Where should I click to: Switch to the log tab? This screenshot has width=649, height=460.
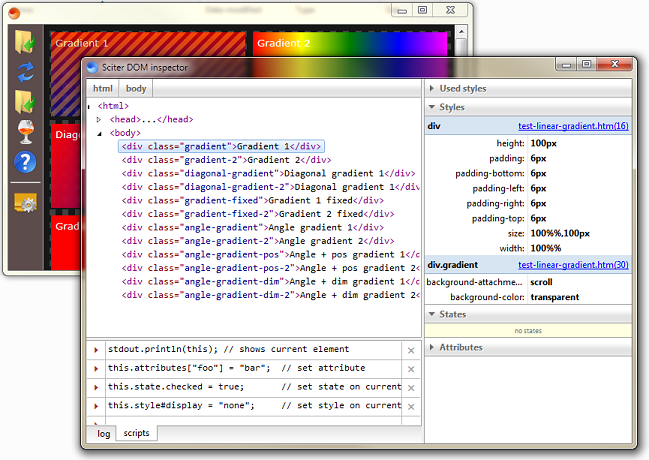click(x=102, y=434)
